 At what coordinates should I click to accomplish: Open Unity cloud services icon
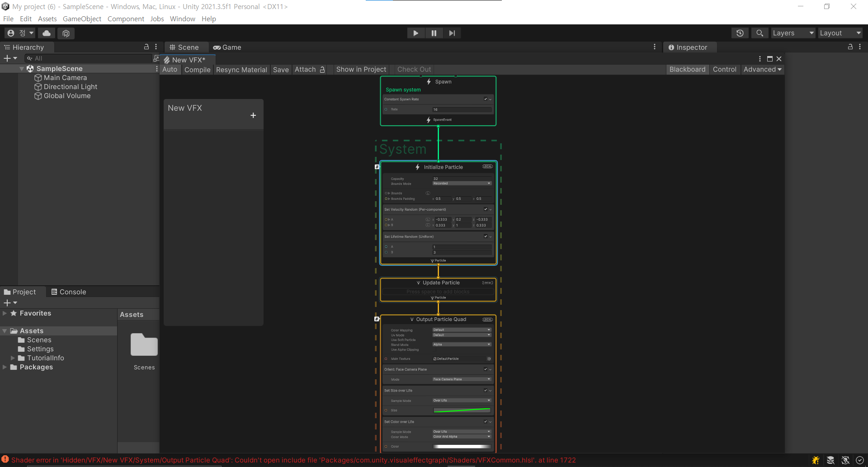click(x=47, y=33)
